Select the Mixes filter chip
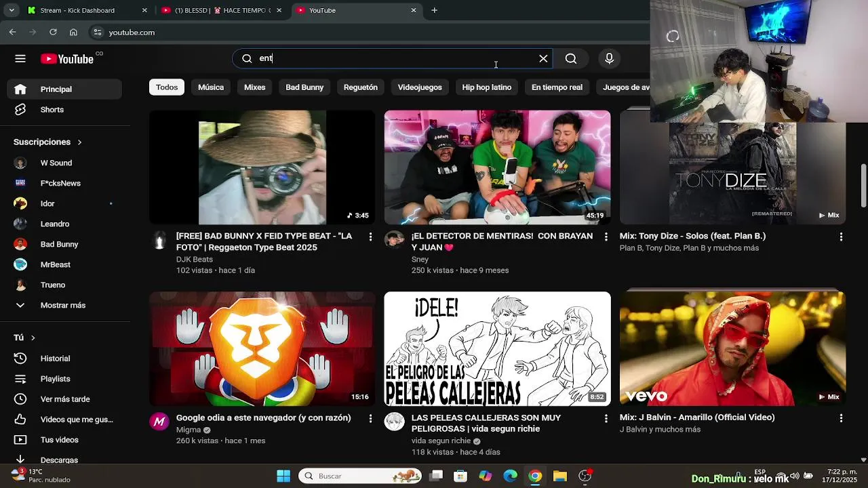Screen dimensions: 868x488 (x=255, y=87)
